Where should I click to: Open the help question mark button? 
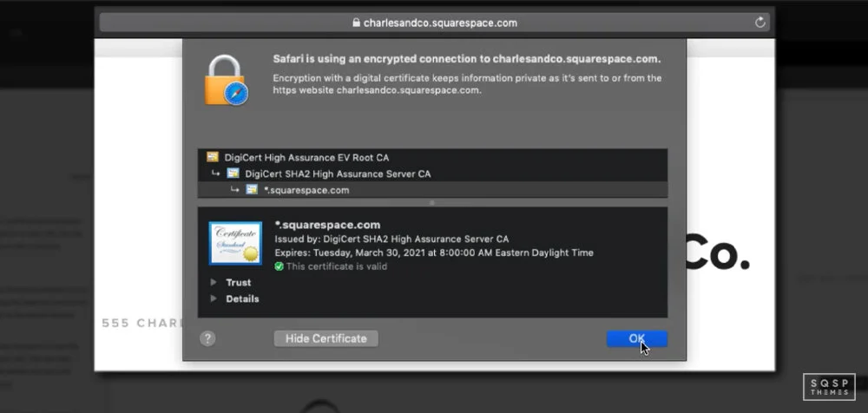[207, 338]
